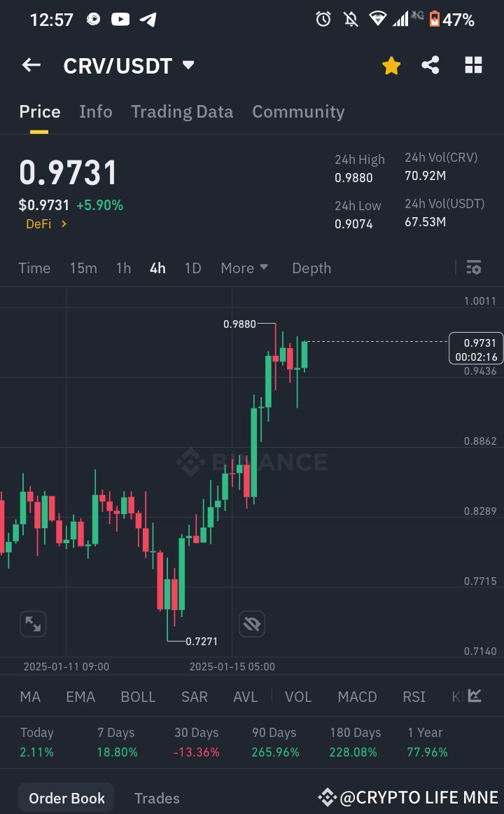
Task: Select the current price marker showing 0.9731
Action: (x=476, y=348)
